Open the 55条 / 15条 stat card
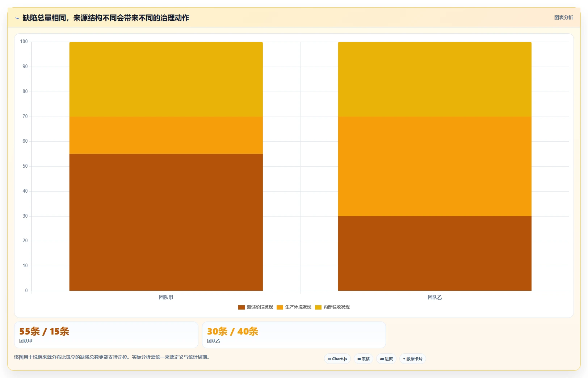The height and width of the screenshot is (378, 588). click(106, 335)
